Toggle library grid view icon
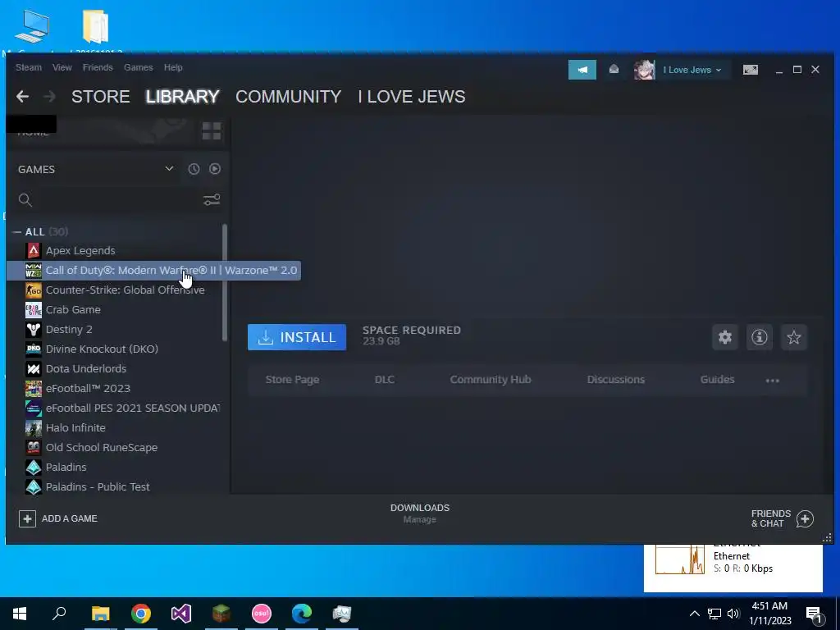This screenshot has width=840, height=630. [x=212, y=130]
